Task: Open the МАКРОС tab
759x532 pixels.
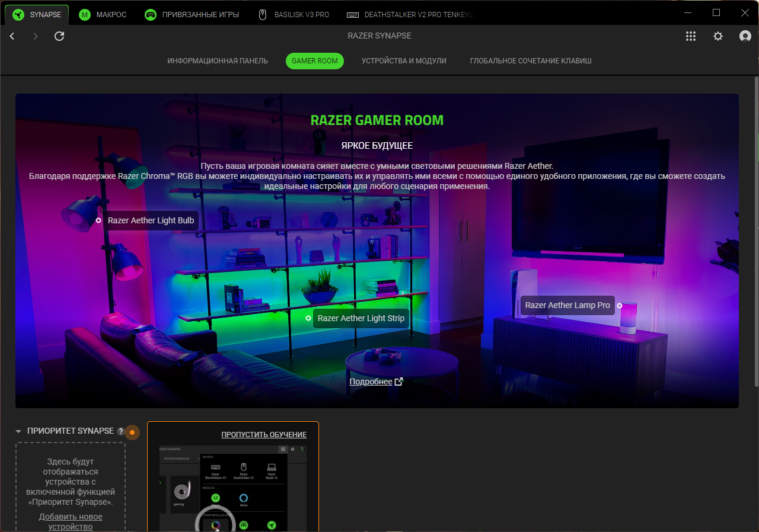Action: tap(103, 14)
